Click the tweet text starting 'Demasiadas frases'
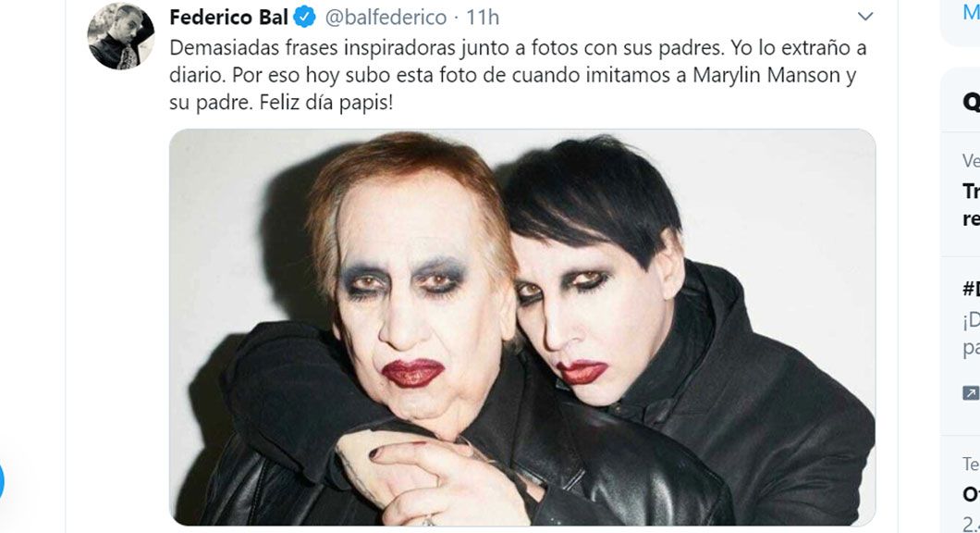The height and width of the screenshot is (533, 980). pyautogui.click(x=518, y=74)
